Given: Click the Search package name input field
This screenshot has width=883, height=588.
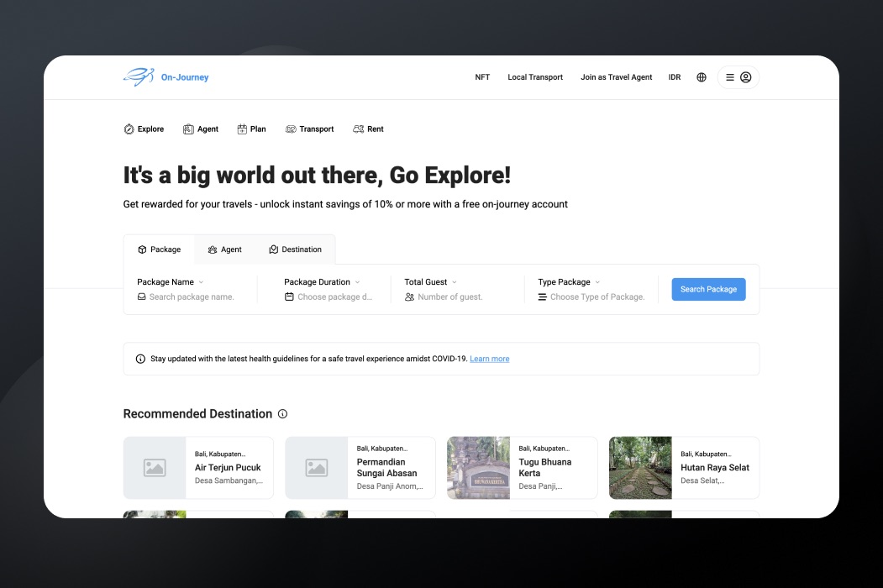Looking at the screenshot, I should point(192,297).
